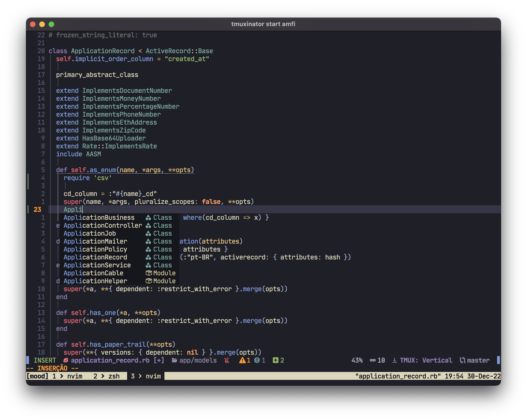Viewport: 527px width, 420px height.
Task: Place cursor on primary_abstract_class line
Action: [97, 75]
